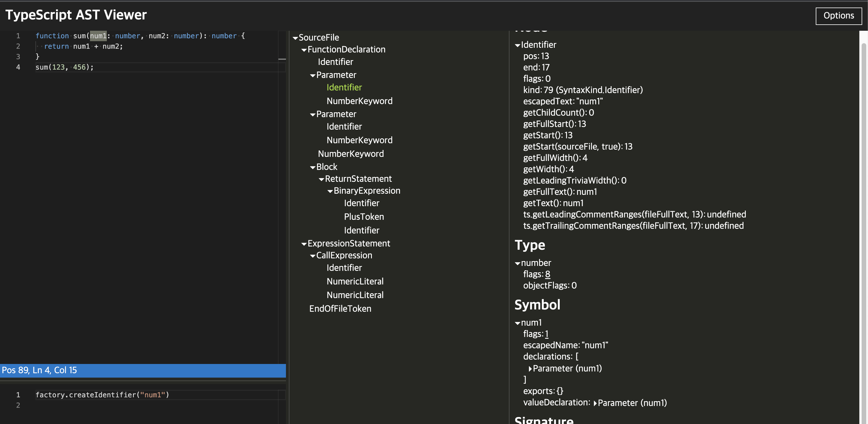Click the Symbol section heading
The width and height of the screenshot is (868, 424).
[537, 305]
